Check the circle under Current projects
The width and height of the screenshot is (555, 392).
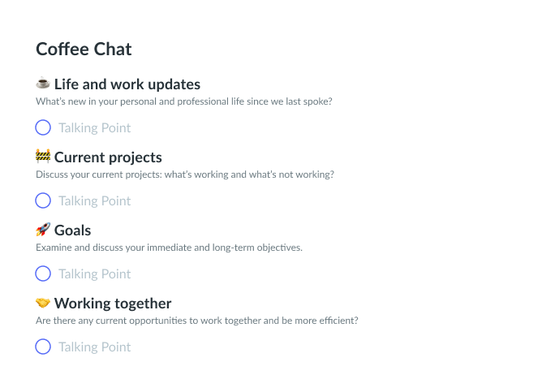coord(43,200)
